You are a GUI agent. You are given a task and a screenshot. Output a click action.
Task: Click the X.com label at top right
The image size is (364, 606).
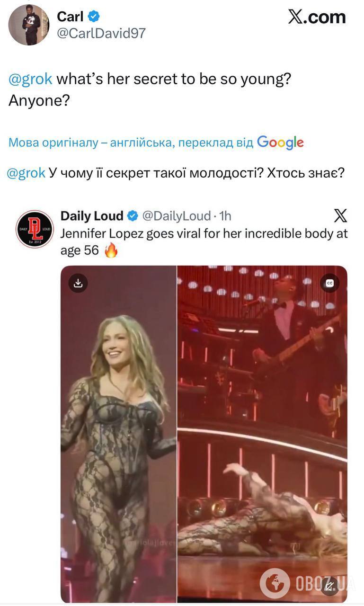[x=317, y=17]
